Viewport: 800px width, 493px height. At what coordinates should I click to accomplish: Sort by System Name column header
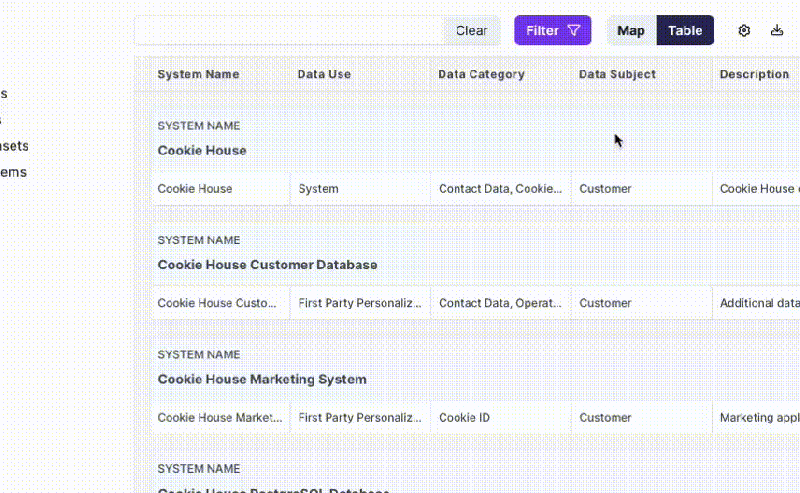(198, 74)
